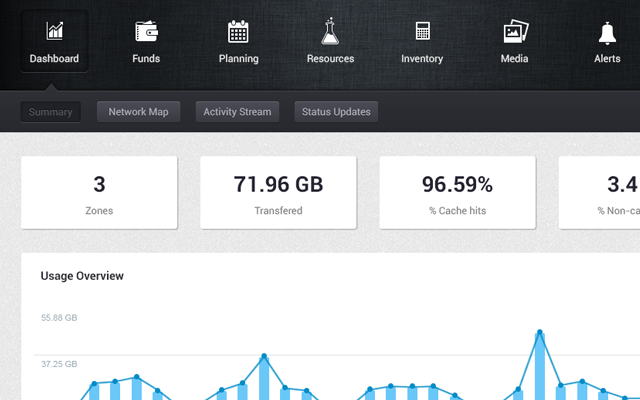The image size is (640, 400).
Task: Switch to the Summary tab
Action: coord(50,112)
